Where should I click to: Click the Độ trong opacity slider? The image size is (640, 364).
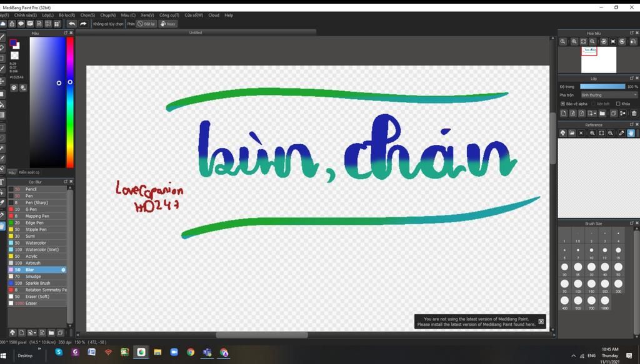pyautogui.click(x=602, y=86)
